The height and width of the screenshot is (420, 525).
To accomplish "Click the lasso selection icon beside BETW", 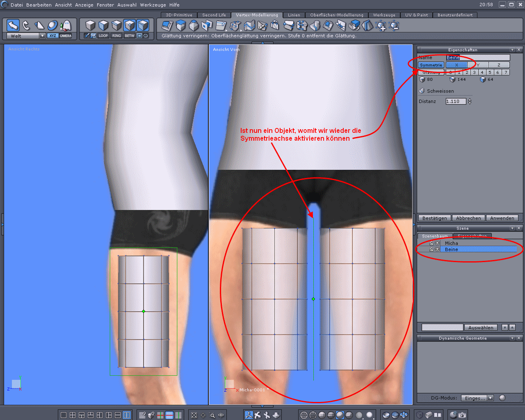I will click(x=146, y=36).
